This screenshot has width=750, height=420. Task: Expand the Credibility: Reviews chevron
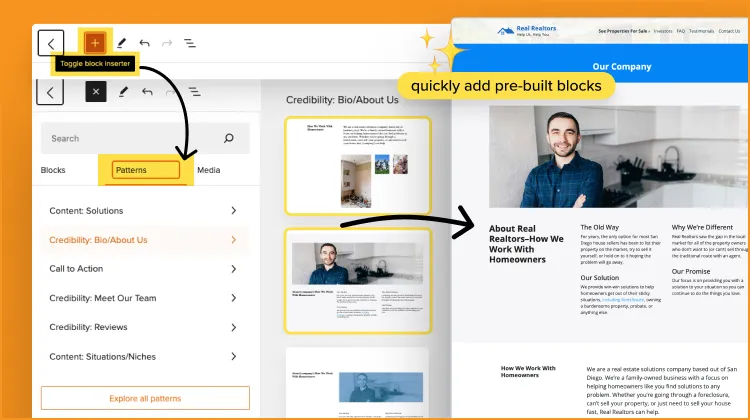[x=233, y=327]
